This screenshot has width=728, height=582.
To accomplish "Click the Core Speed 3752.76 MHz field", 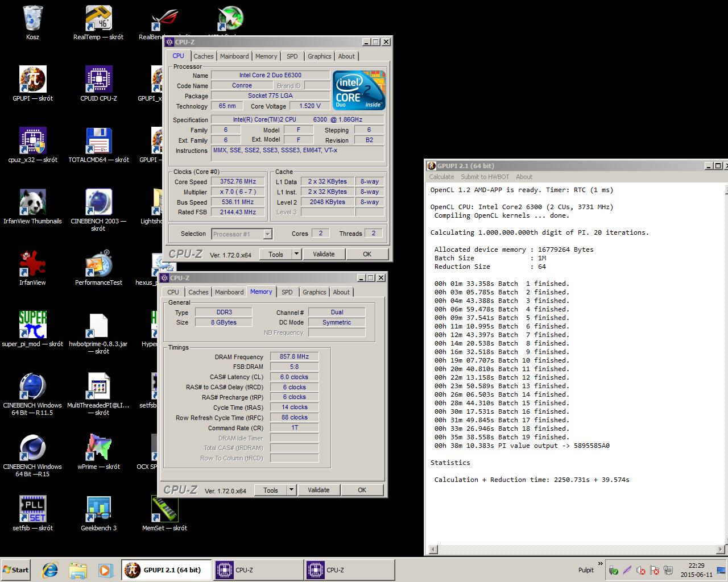I will tap(238, 182).
